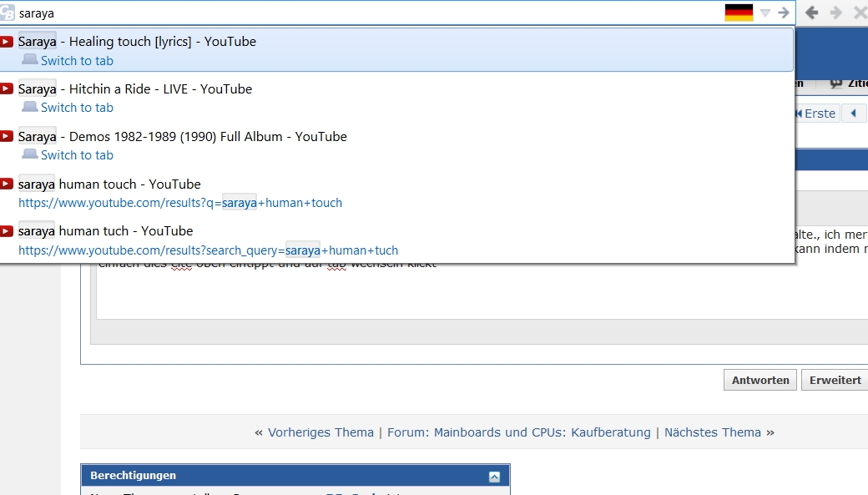Click YouTube icon beside 'saraya human touch'
Viewport: 868px width, 495px height.
coord(7,184)
